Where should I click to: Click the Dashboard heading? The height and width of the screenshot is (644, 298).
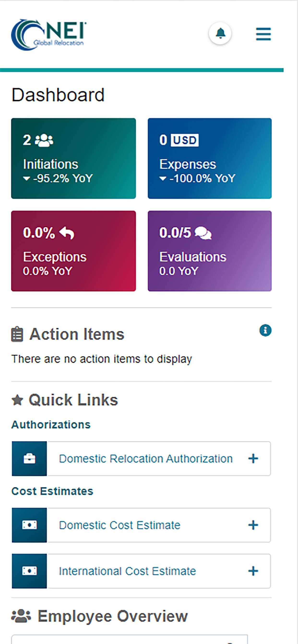[58, 95]
